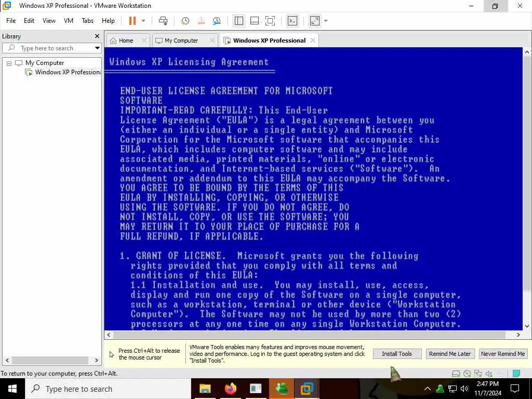Toggle the library sidebar view icon
This screenshot has width=532, height=399.
[239, 21]
